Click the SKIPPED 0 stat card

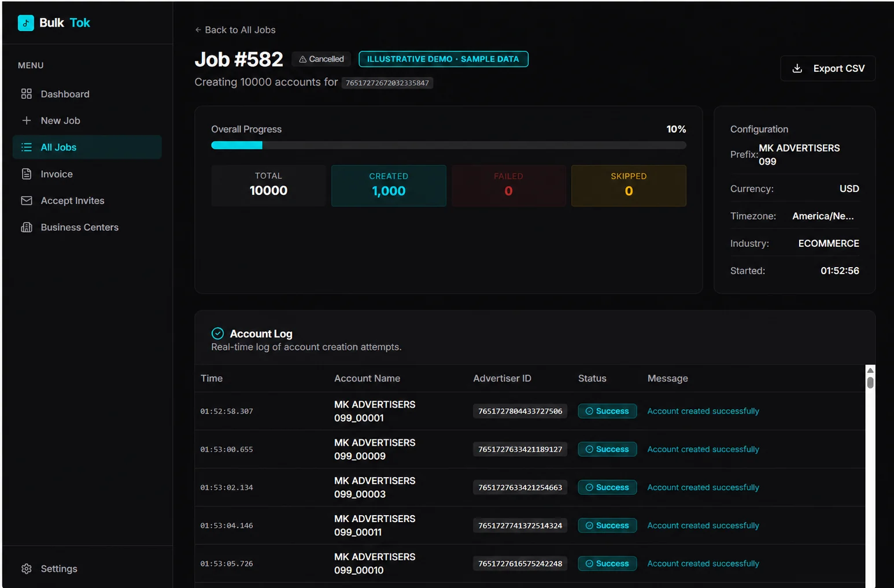[x=629, y=186]
